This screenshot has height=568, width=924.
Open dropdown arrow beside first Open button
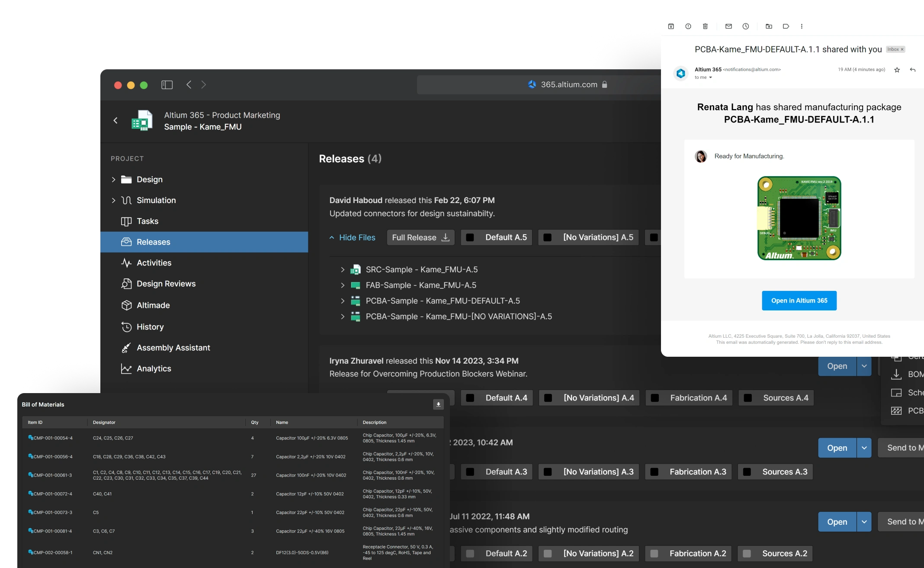[x=864, y=366]
